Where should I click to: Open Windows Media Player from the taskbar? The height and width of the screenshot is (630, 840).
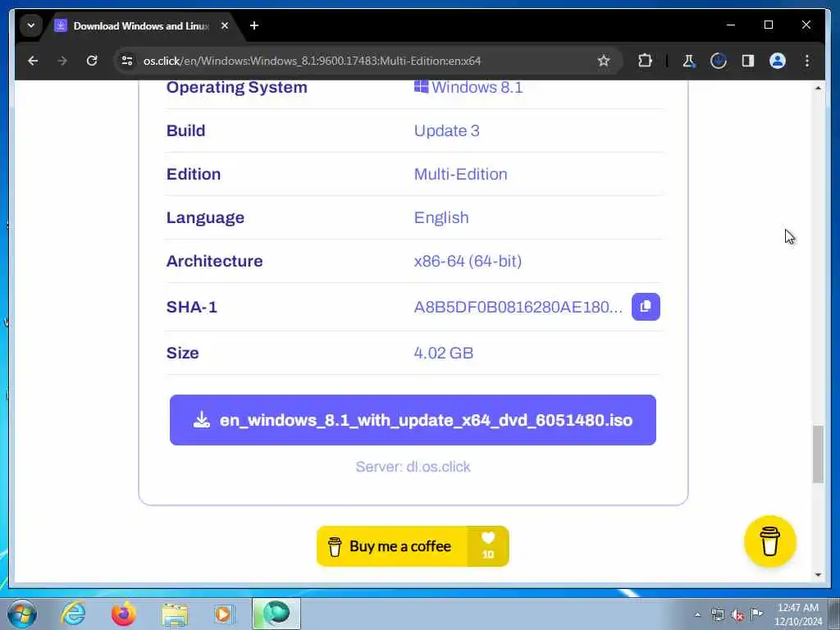(x=223, y=614)
